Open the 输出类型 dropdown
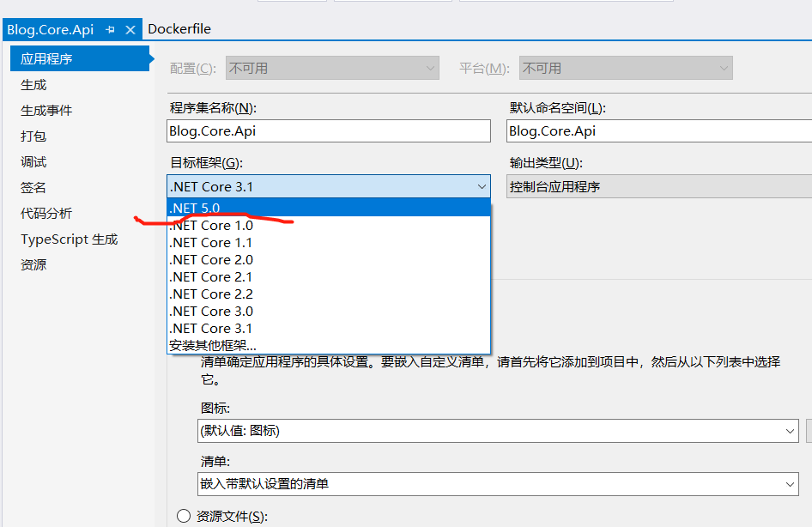This screenshot has width=812, height=527. (x=658, y=186)
